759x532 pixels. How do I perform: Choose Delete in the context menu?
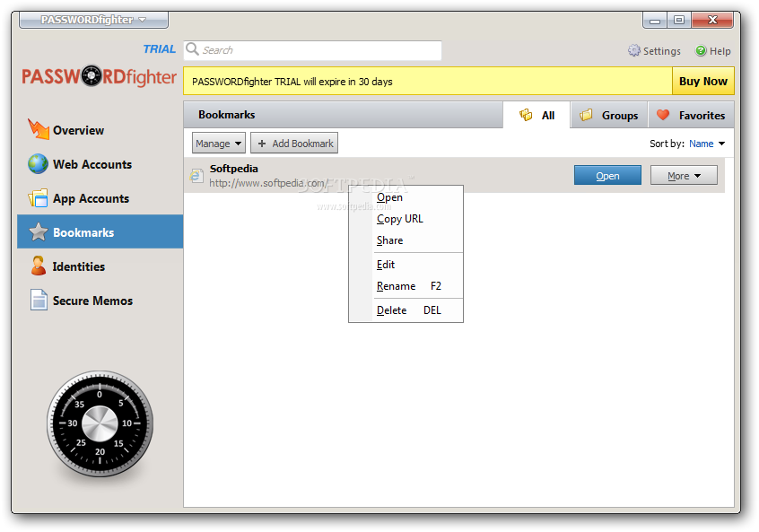(406, 310)
